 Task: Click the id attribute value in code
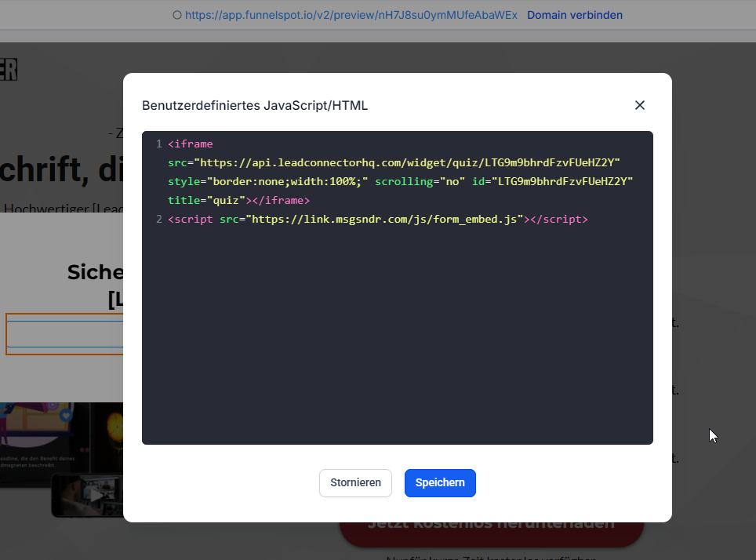(562, 181)
